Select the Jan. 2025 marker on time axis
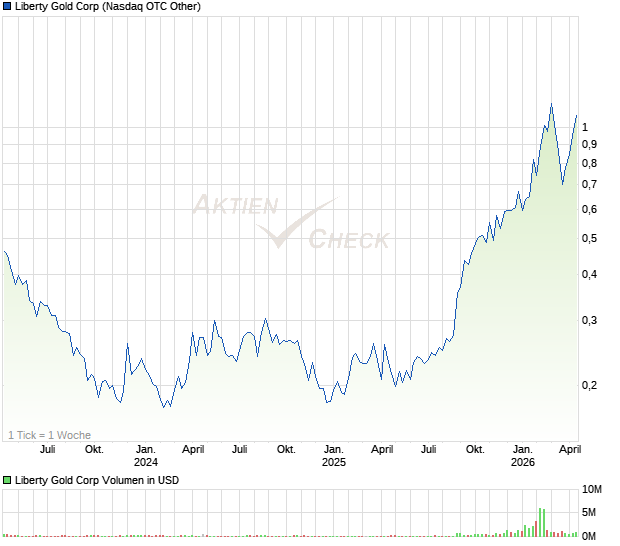The width and height of the screenshot is (620, 546). pyautogui.click(x=333, y=456)
